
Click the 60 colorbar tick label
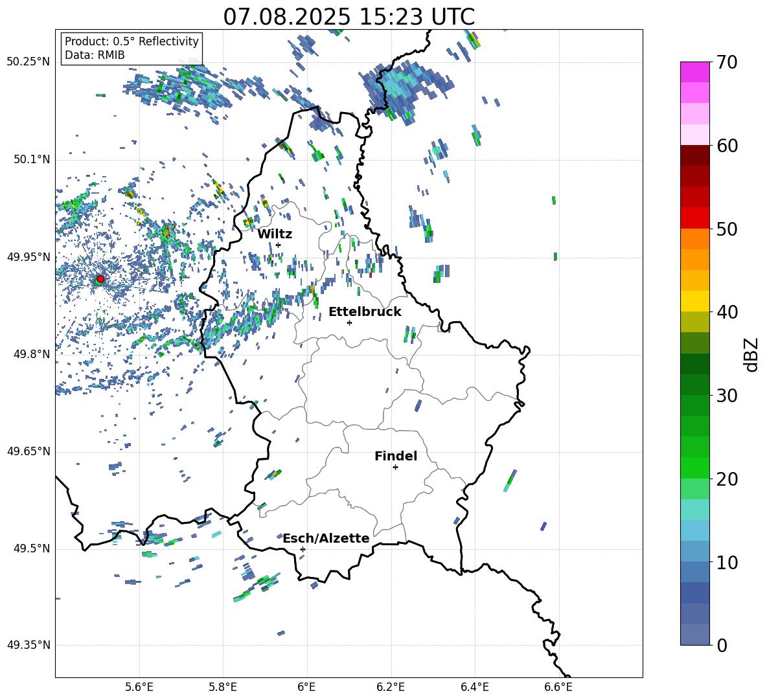click(x=727, y=146)
